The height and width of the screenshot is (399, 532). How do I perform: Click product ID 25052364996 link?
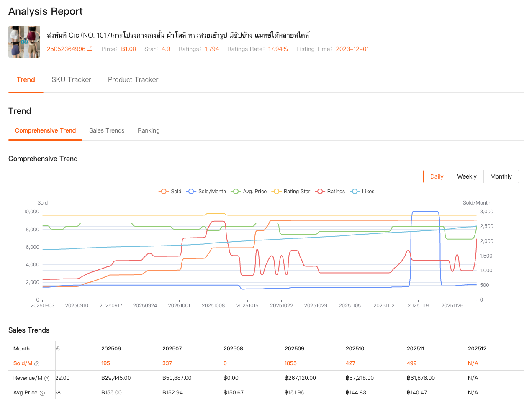point(66,49)
